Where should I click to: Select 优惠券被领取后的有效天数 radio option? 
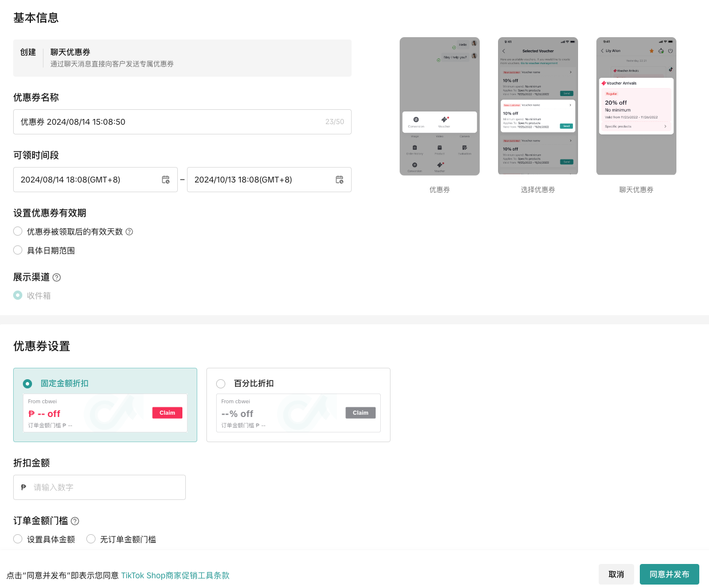tap(18, 232)
